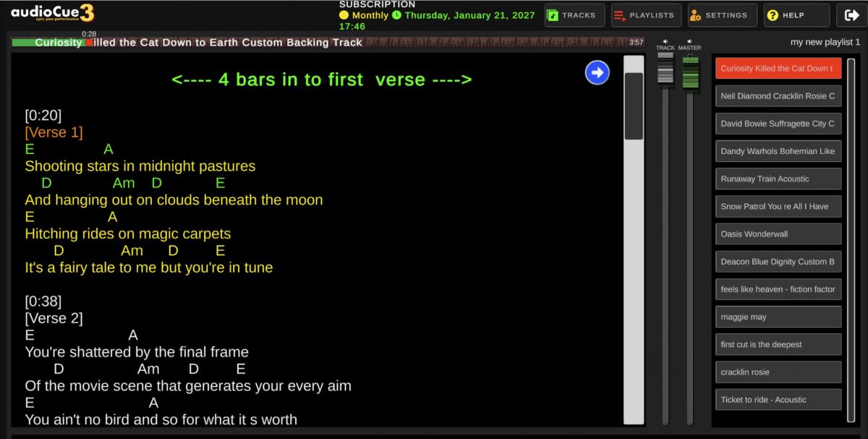The width and height of the screenshot is (868, 439).
Task: Click the lyrics panel scrollbar thumb
Action: [x=634, y=106]
